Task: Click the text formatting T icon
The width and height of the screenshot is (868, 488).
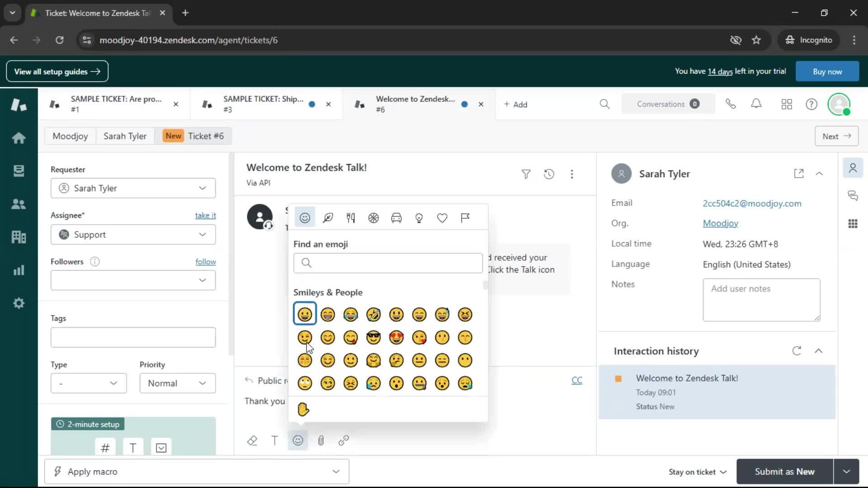Action: pos(274,441)
